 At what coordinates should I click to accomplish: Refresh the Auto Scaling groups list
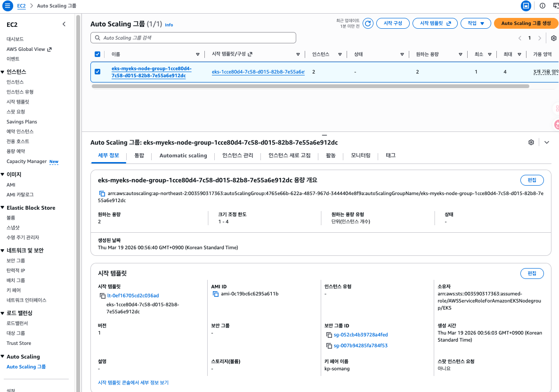368,24
